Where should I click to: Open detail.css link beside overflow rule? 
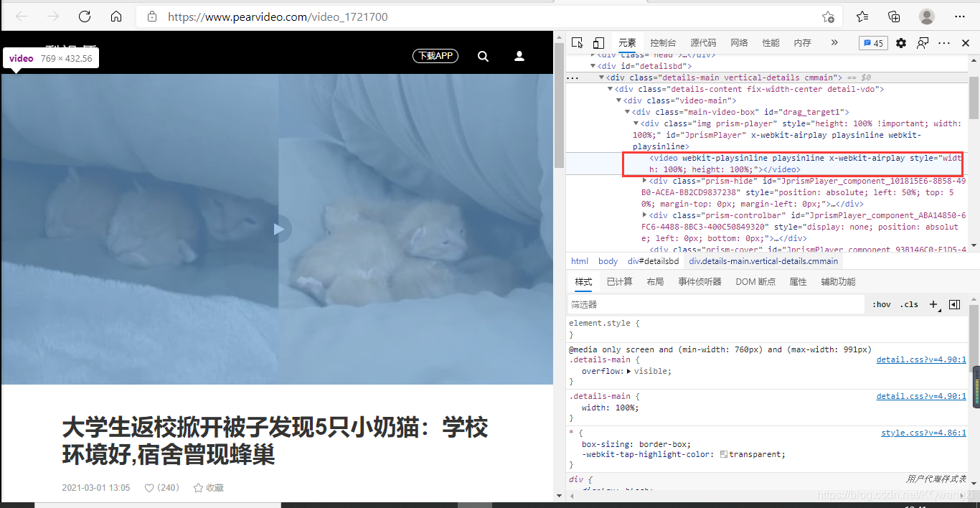tap(921, 360)
